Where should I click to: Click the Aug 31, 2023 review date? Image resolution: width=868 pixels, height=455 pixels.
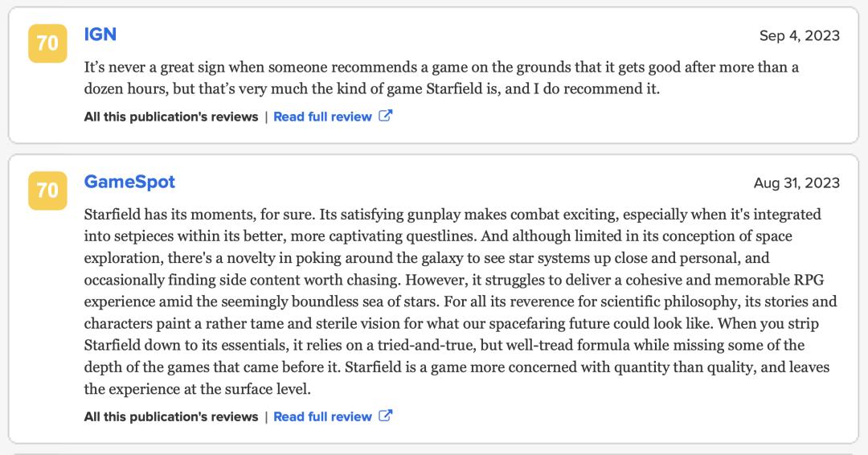(796, 182)
